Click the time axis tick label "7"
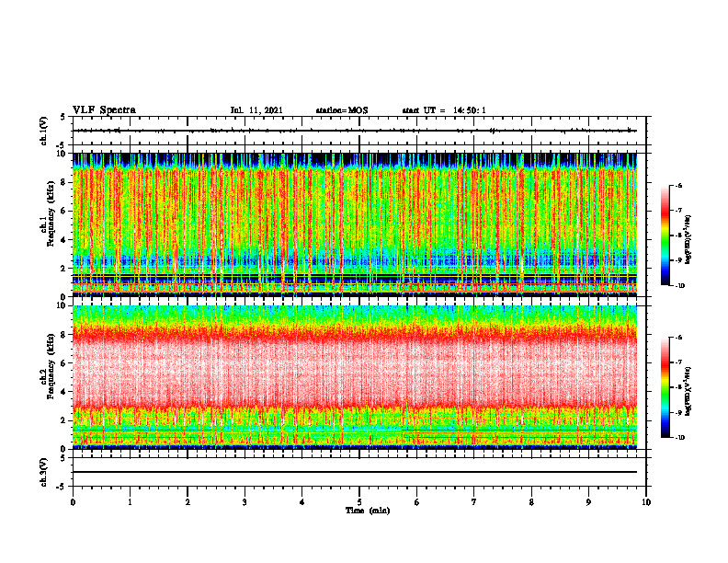728x563 pixels. tap(474, 502)
